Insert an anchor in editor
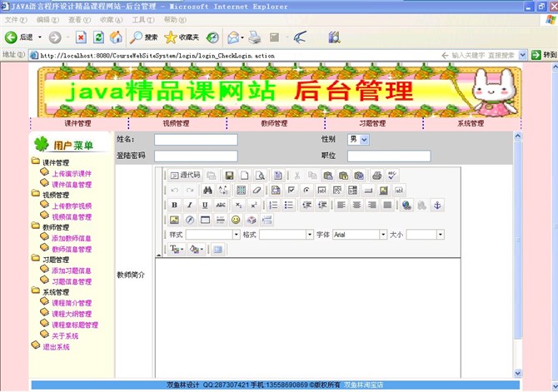This screenshot has width=558, height=392. click(437, 206)
